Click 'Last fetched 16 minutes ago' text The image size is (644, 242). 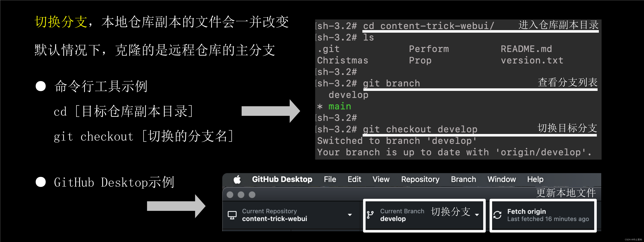pos(548,219)
